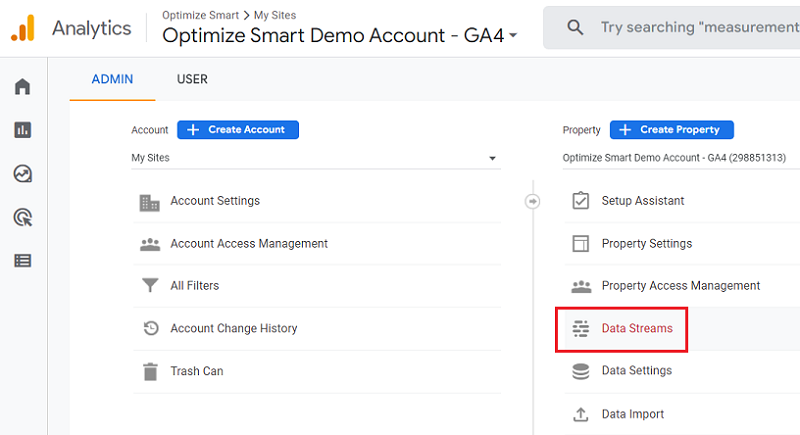
Task: Switch to the USER tab
Action: click(x=192, y=79)
